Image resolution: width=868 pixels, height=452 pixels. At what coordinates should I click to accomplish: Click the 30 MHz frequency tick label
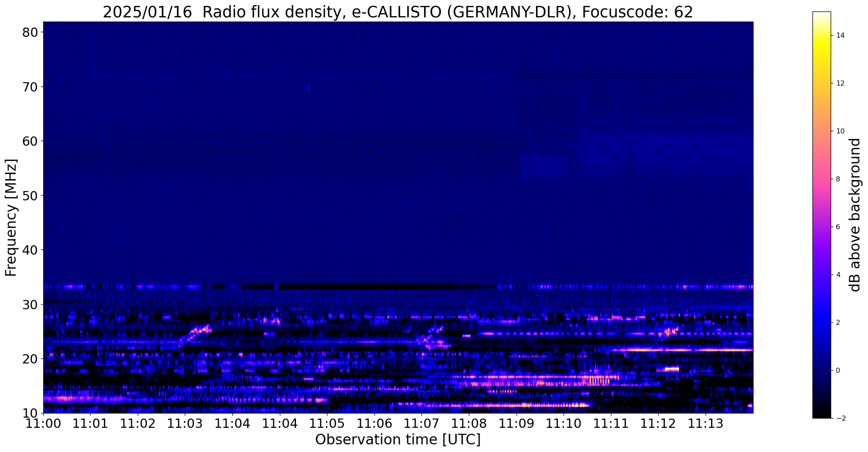31,305
